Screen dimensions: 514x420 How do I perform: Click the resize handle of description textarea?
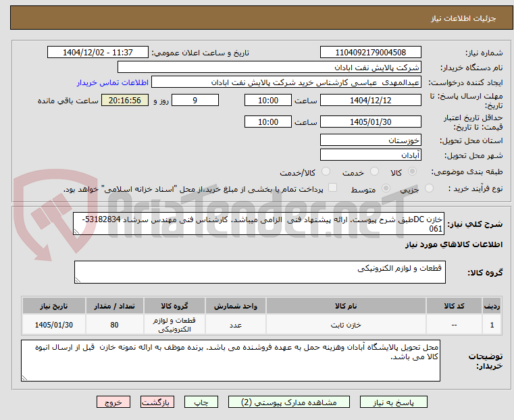(x=76, y=232)
